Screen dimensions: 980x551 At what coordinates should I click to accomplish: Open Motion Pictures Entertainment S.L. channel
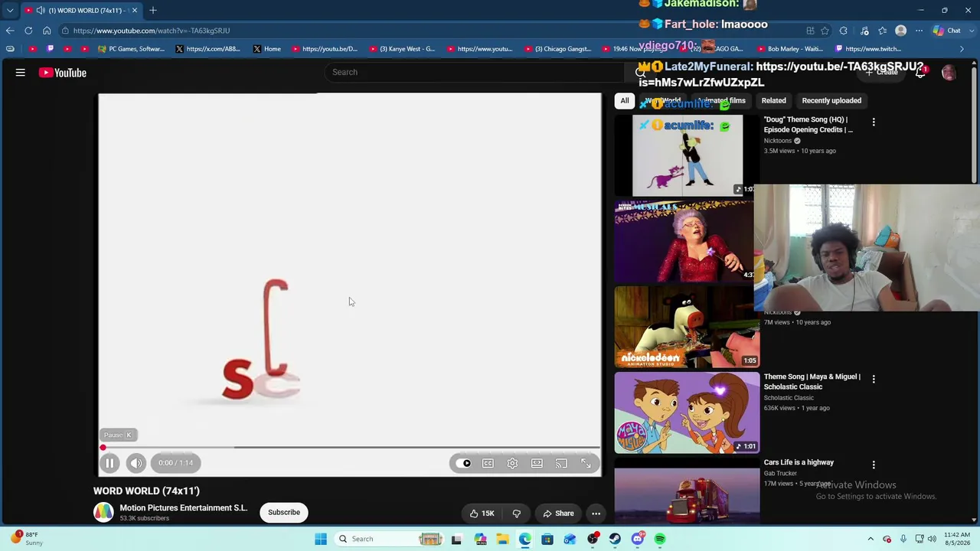click(184, 508)
